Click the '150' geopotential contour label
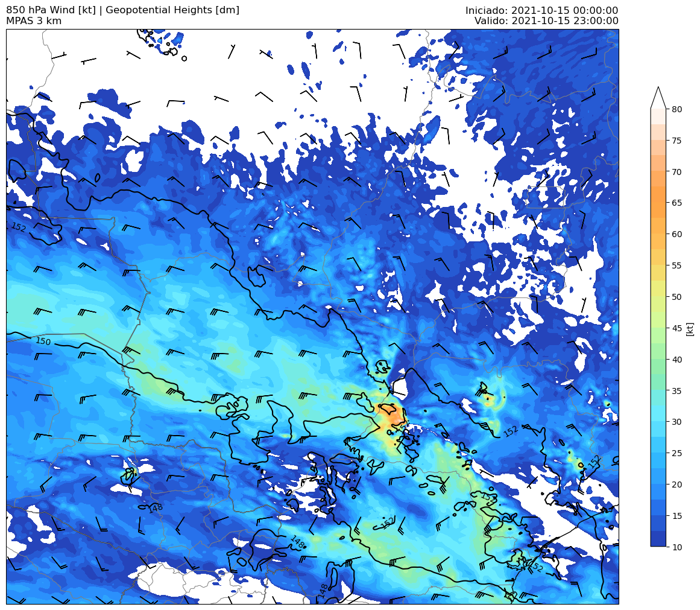700x610 pixels. click(x=43, y=341)
